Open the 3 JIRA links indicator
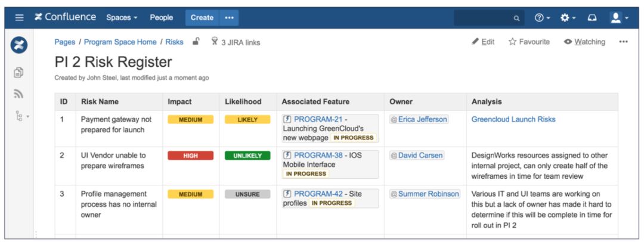This screenshot has height=242, width=644. pos(236,42)
